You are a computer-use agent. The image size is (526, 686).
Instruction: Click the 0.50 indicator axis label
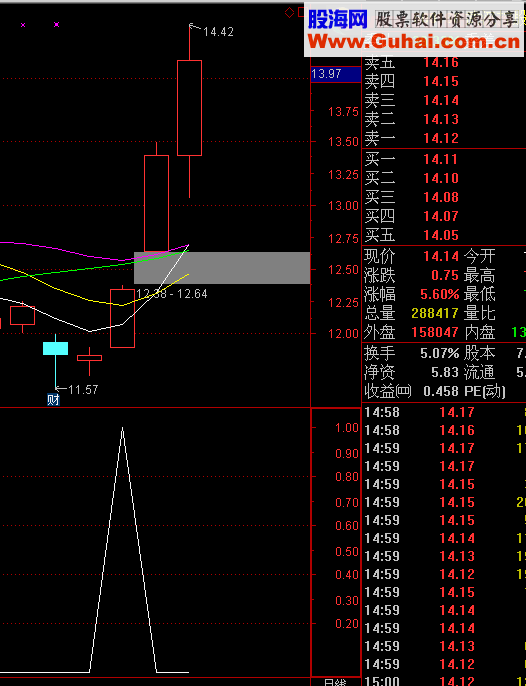[347, 552]
